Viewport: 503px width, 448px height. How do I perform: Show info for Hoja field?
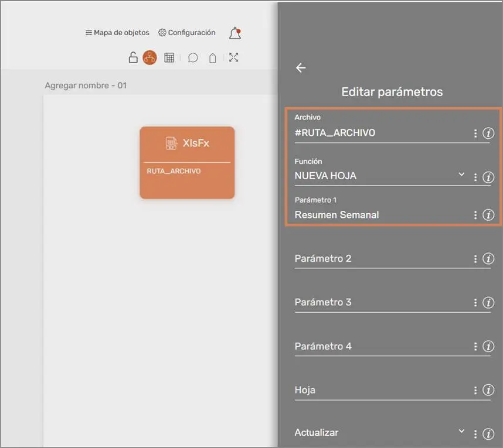488,390
